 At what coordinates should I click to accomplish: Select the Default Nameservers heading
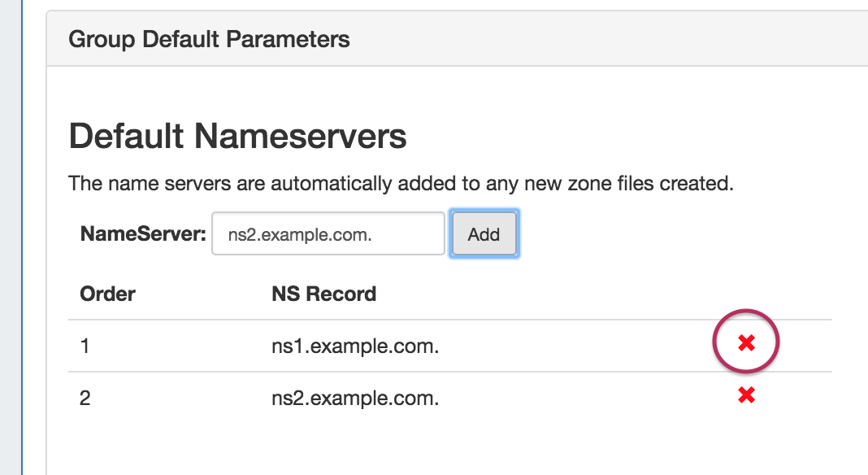click(x=237, y=137)
